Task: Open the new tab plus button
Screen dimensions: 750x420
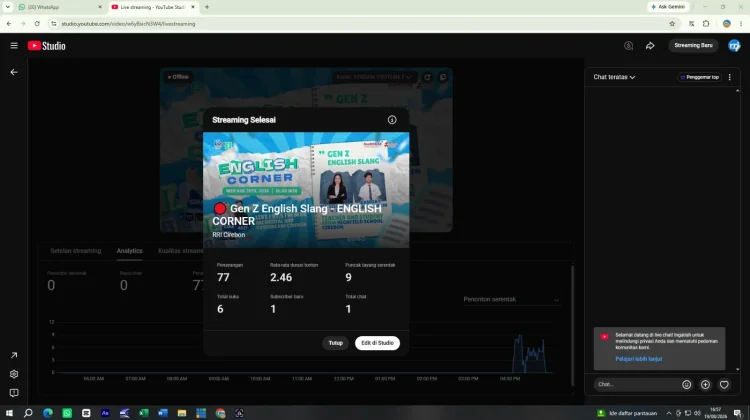Action: [x=207, y=7]
